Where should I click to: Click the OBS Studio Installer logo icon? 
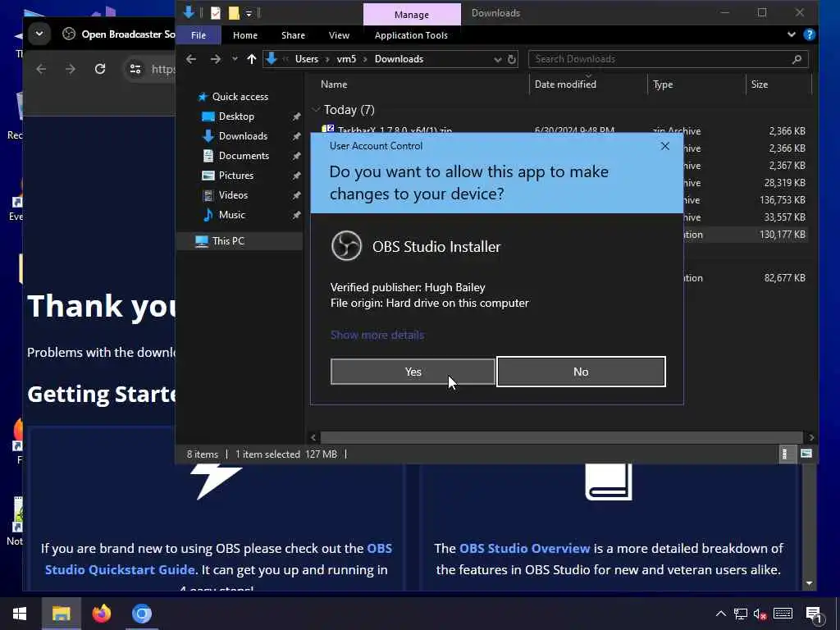pyautogui.click(x=346, y=246)
